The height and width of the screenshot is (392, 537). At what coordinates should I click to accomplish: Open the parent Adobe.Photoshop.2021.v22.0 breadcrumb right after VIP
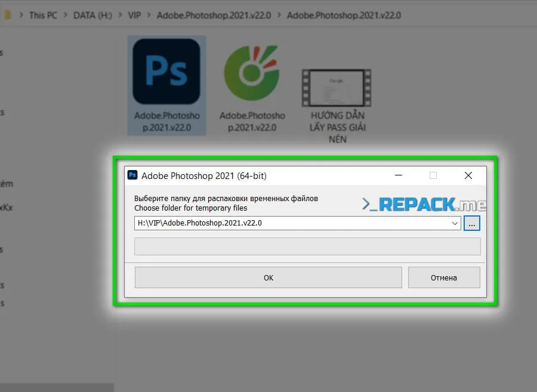(x=214, y=16)
